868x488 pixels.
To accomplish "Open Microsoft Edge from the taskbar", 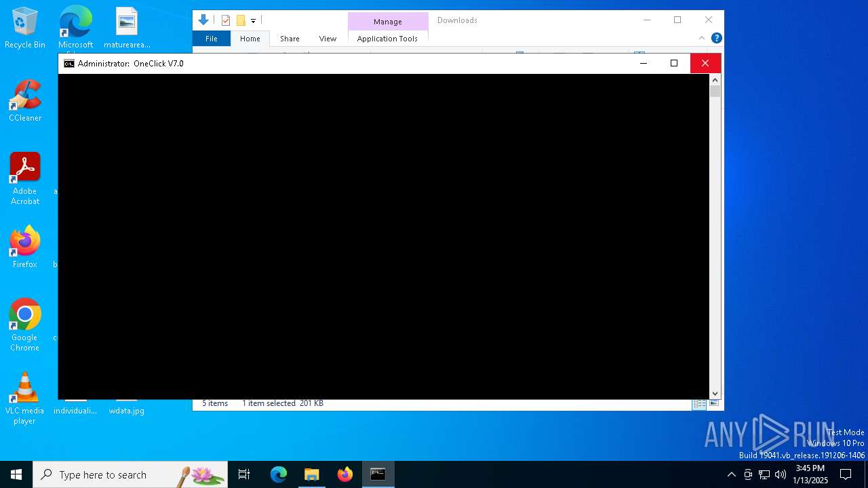I will 279,474.
